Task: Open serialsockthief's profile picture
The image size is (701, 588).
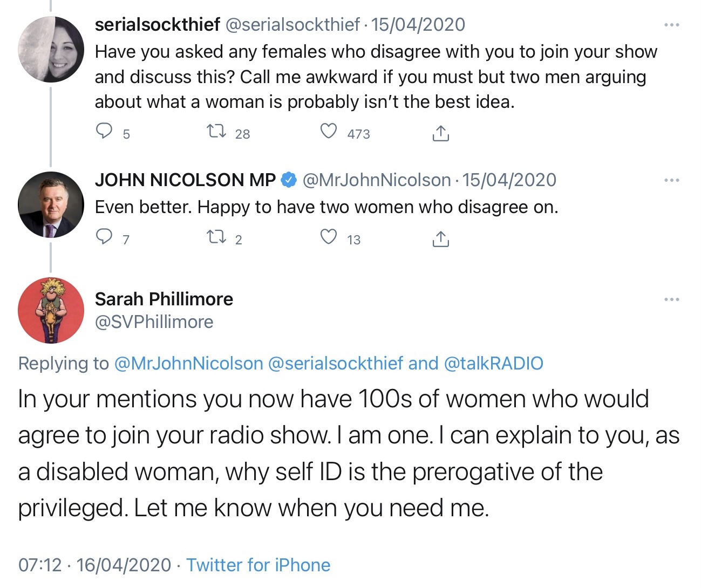Action: point(51,50)
